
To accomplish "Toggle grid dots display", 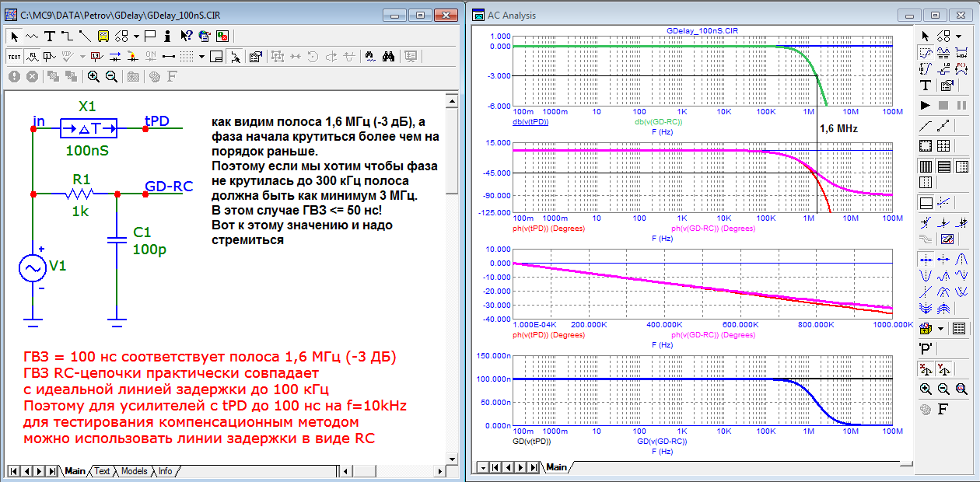I will (x=187, y=57).
